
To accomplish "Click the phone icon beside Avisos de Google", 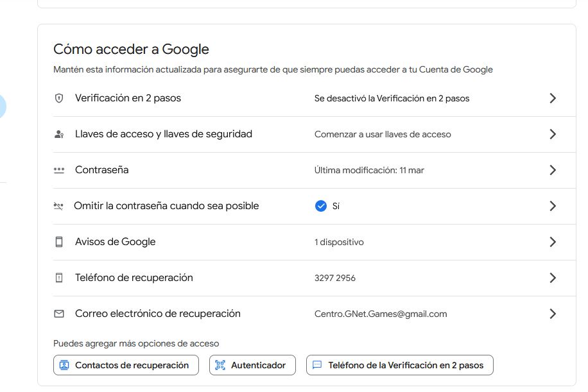I will click(x=59, y=242).
